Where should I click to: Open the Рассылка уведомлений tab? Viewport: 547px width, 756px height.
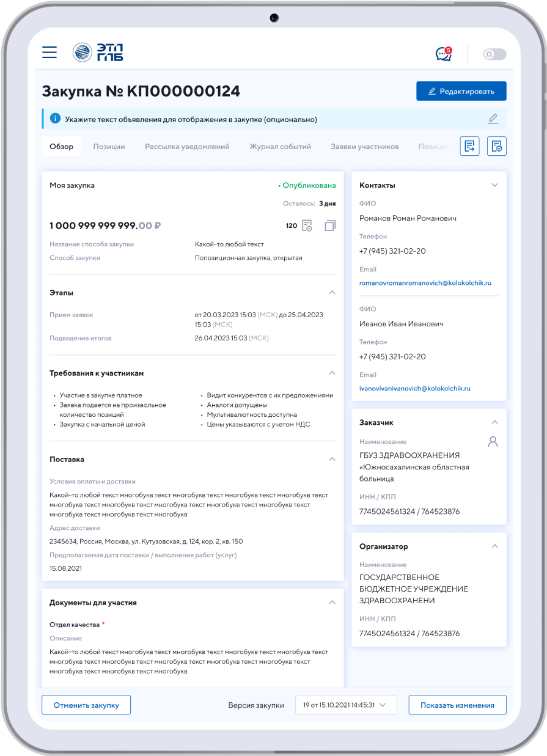point(187,147)
